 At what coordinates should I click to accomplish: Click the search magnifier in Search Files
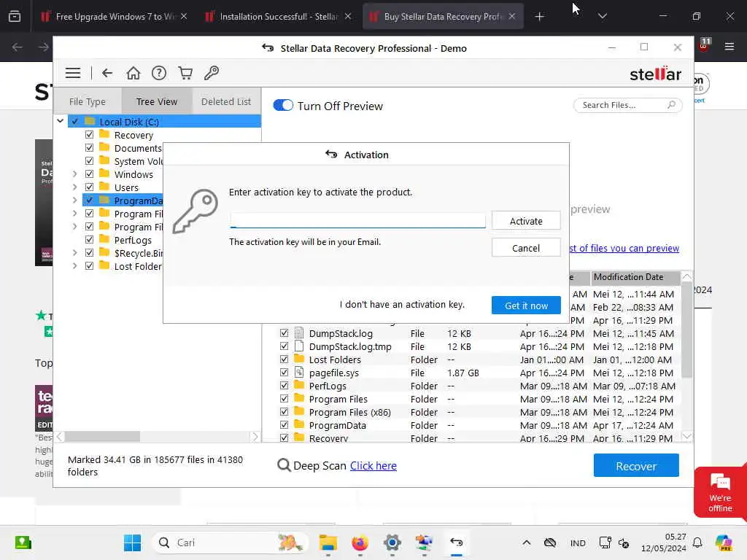671,105
